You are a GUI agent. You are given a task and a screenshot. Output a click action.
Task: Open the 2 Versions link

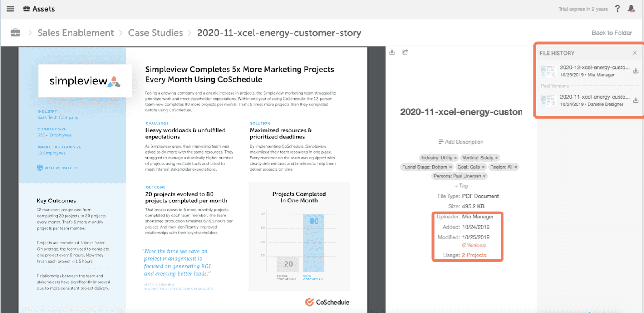pos(474,245)
